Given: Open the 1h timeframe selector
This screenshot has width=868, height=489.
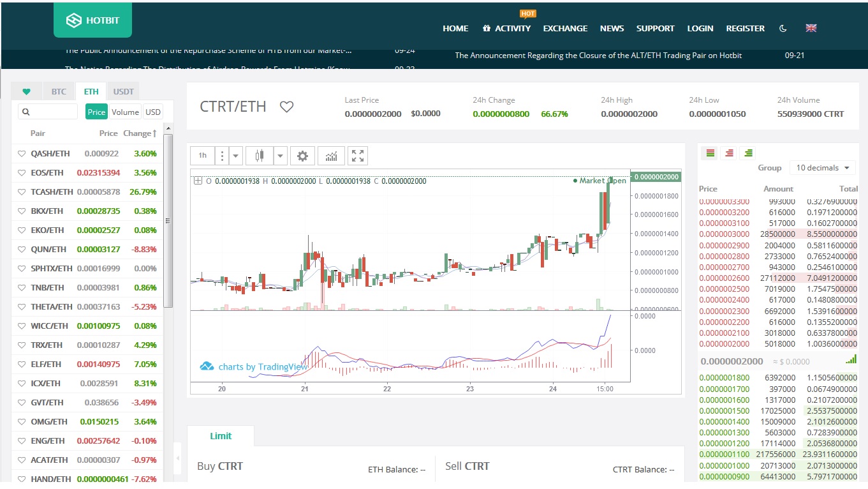Looking at the screenshot, I should [x=203, y=155].
